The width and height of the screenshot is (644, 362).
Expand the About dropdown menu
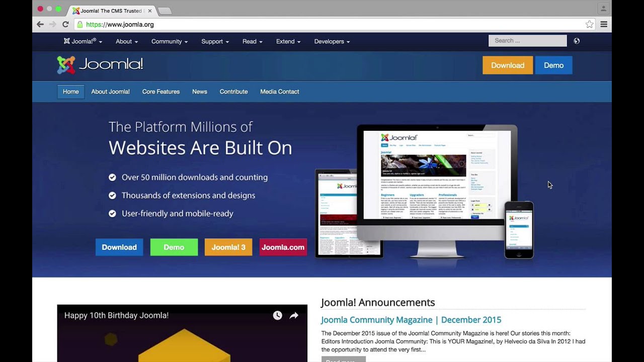(126, 41)
